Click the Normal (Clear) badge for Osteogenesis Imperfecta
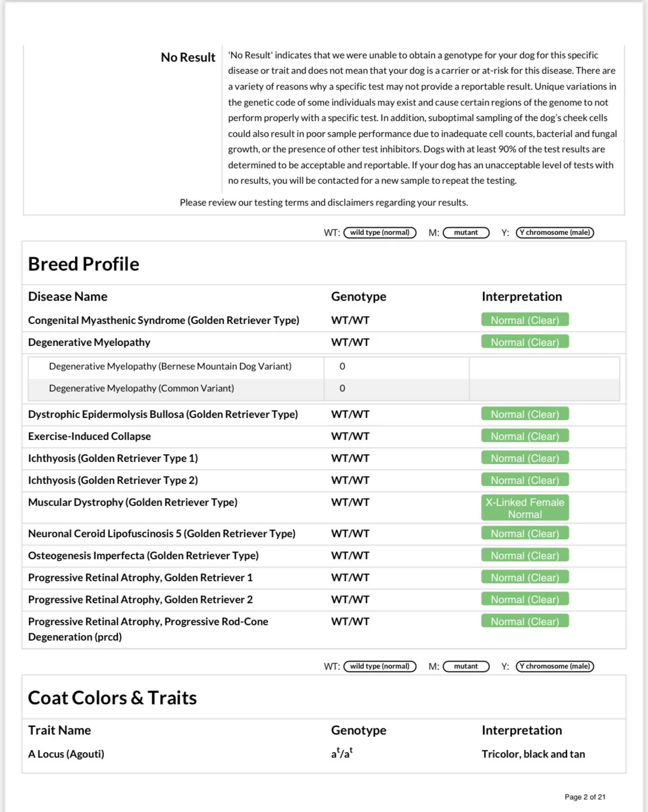Viewport: 648px width, 812px height. (x=525, y=555)
